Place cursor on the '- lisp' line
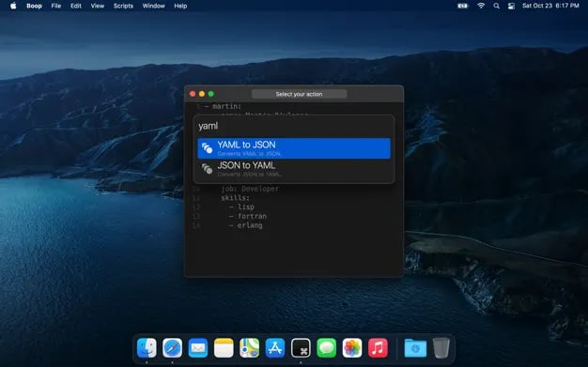This screenshot has height=367, width=588. 241,206
